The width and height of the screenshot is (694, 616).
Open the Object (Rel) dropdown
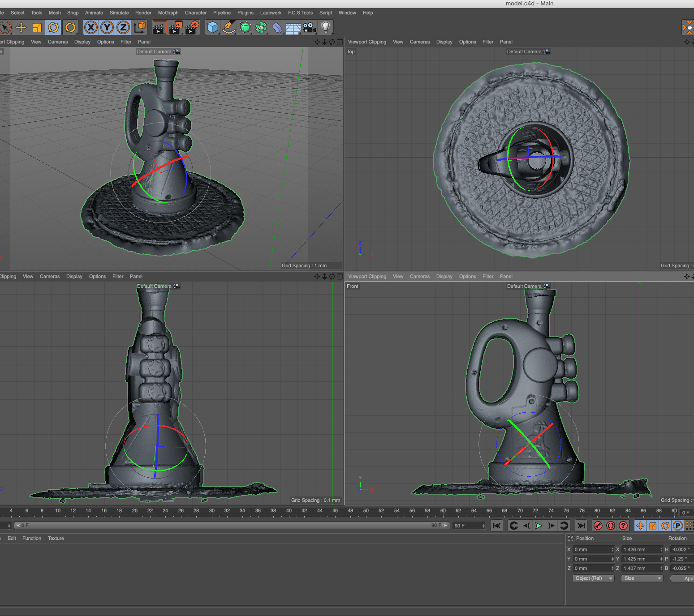[x=593, y=578]
